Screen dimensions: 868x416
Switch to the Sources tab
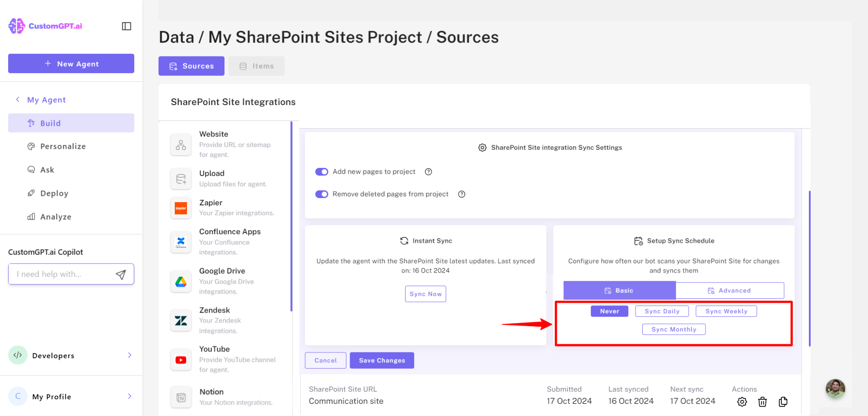point(191,66)
